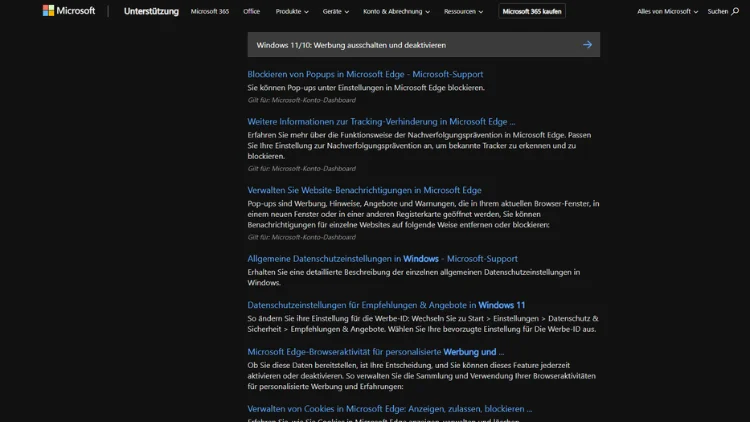Open Office menu item
This screenshot has height=422, width=750.
pyautogui.click(x=251, y=11)
